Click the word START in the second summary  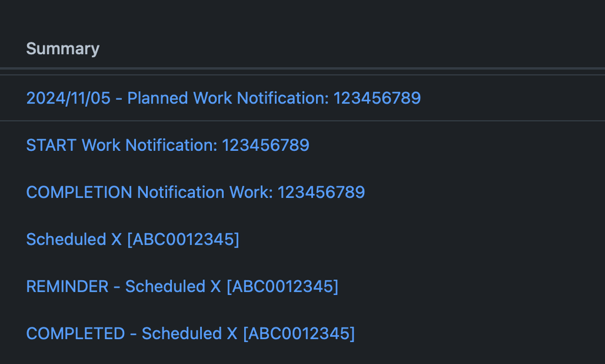pyautogui.click(x=51, y=145)
